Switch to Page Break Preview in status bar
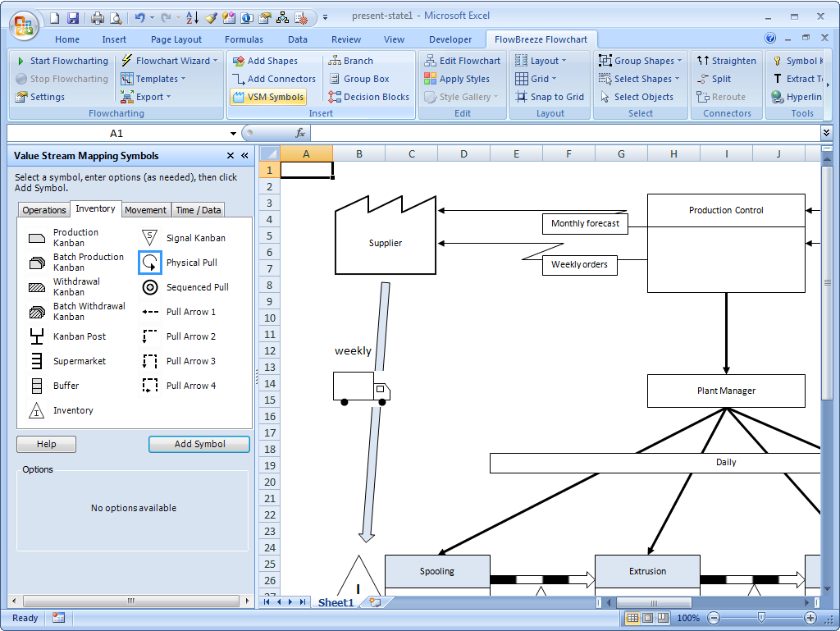The width and height of the screenshot is (840, 631). (663, 618)
